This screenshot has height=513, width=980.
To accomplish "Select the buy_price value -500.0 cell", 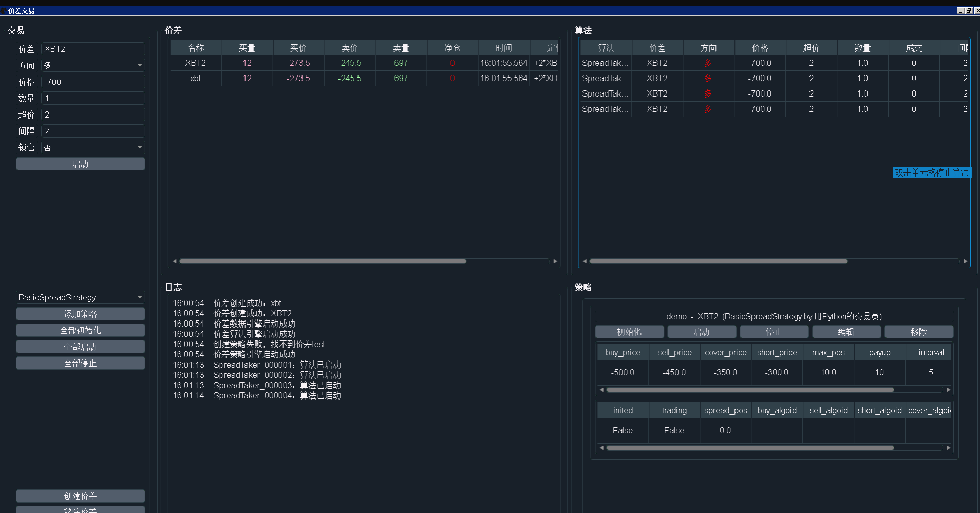I will tap(623, 372).
